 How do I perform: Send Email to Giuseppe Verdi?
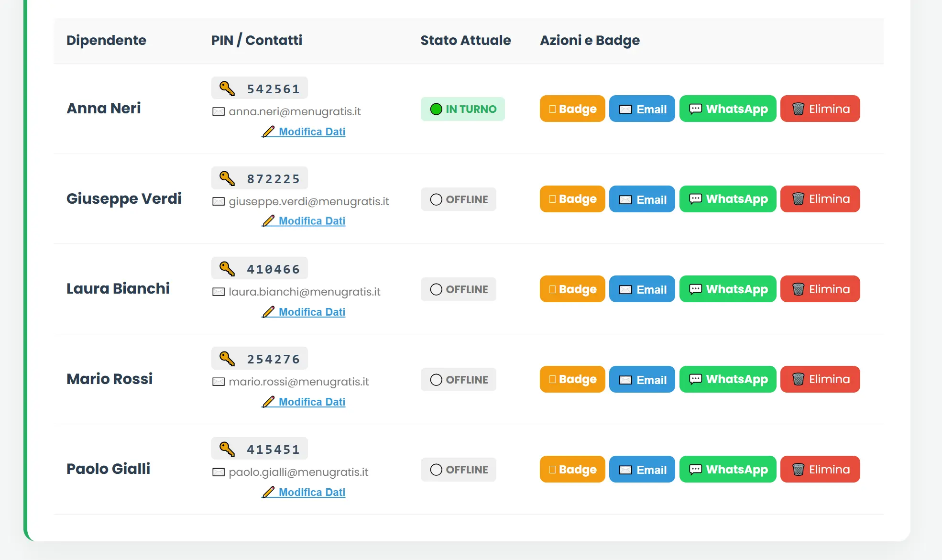(642, 199)
